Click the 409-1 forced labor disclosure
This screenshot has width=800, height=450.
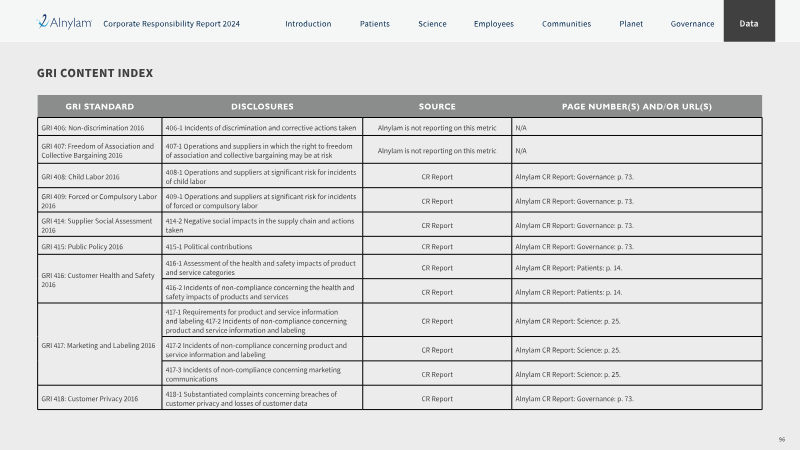click(261, 201)
